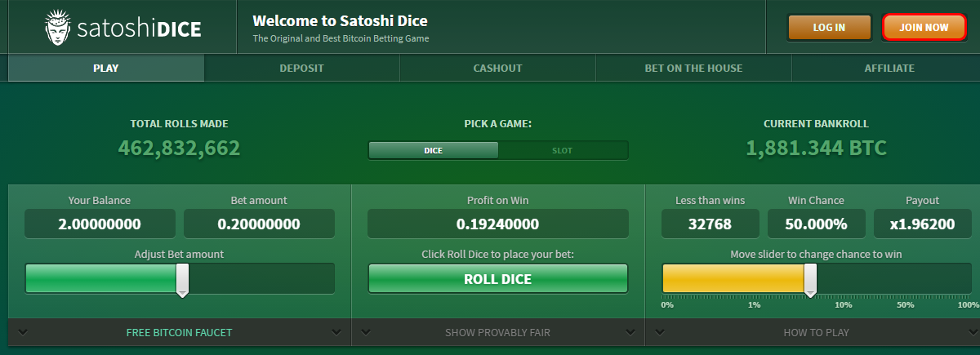Click the Satoshi Dice logo
The image size is (980, 355).
[122, 29]
